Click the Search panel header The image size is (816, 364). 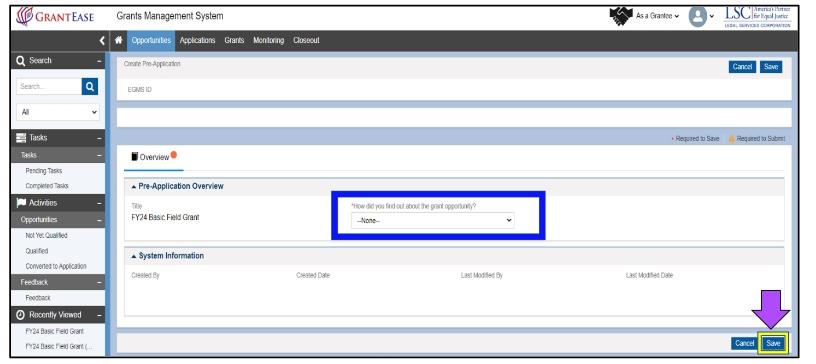(x=58, y=60)
